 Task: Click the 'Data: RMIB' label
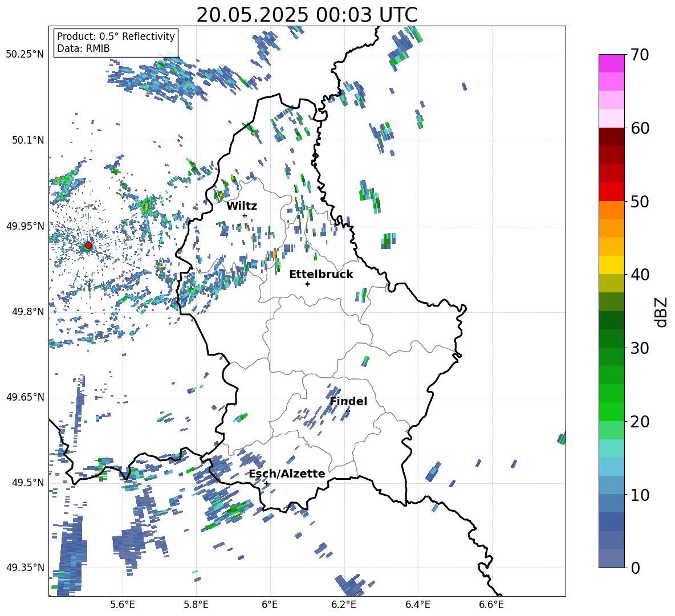click(83, 48)
